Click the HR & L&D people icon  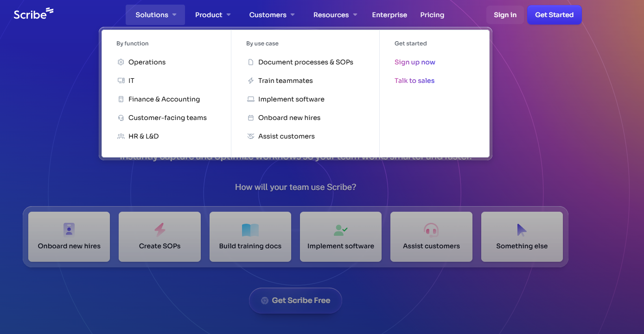[x=121, y=136]
